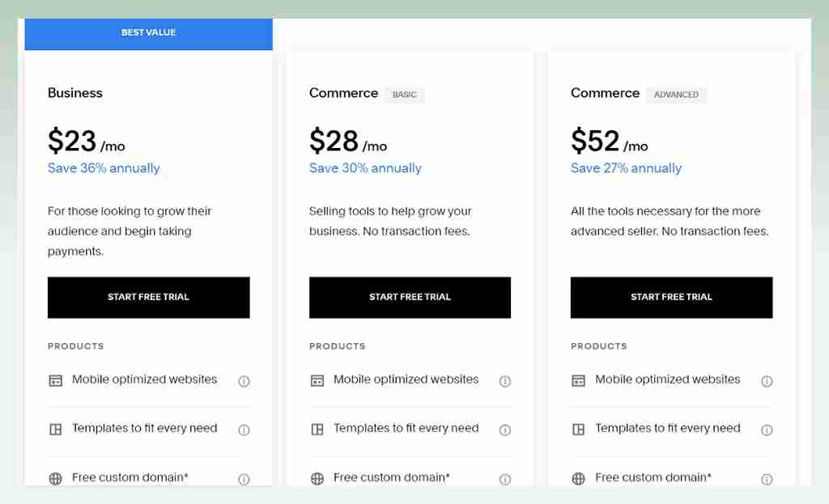Click description 'For those looking to grow their audience'

[130, 231]
